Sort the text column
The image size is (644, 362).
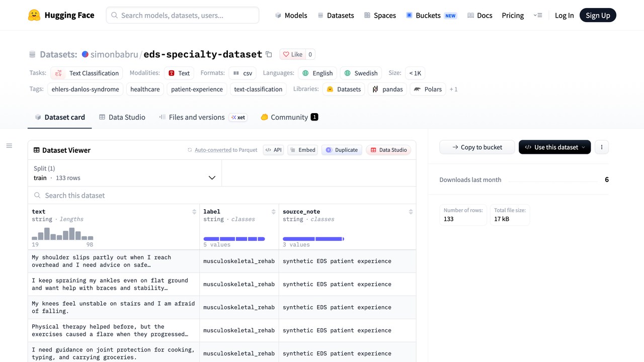(x=194, y=212)
